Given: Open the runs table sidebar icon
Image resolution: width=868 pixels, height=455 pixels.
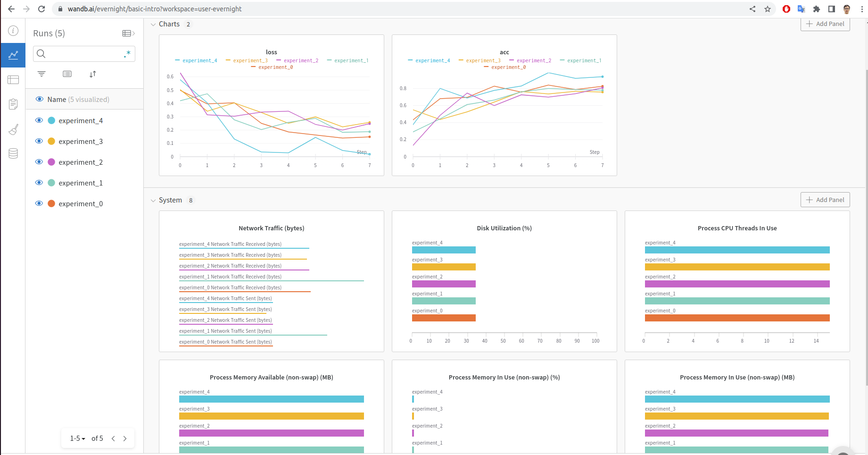Looking at the screenshot, I should (x=13, y=80).
